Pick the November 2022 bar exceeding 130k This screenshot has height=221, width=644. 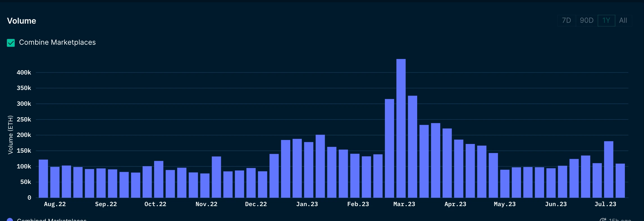point(216,177)
